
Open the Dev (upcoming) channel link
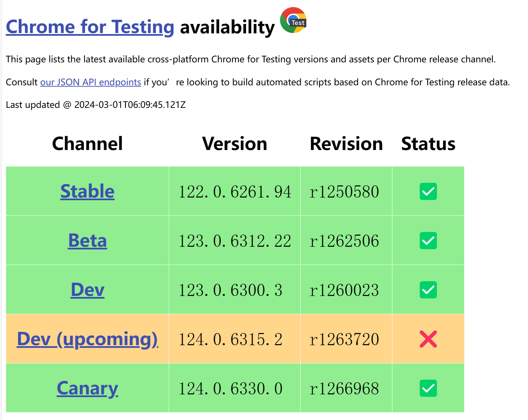coord(87,339)
